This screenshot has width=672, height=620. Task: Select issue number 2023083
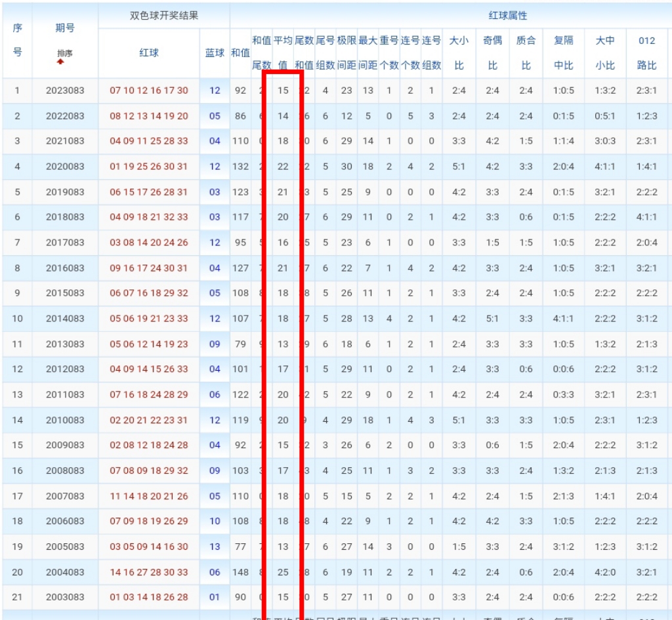(65, 91)
